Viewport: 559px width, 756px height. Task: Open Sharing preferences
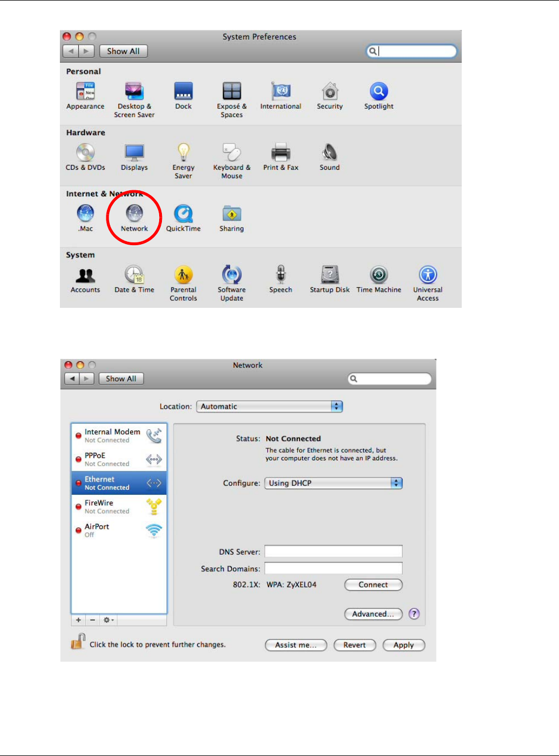tap(232, 217)
